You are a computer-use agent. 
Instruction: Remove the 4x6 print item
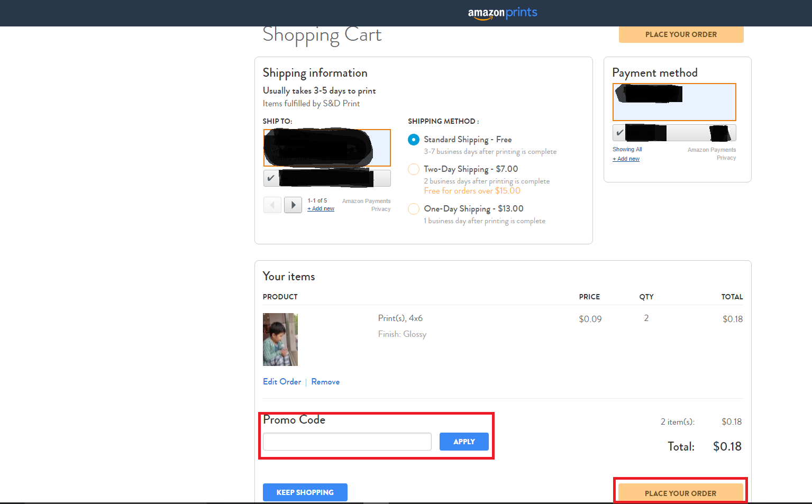coord(325,382)
